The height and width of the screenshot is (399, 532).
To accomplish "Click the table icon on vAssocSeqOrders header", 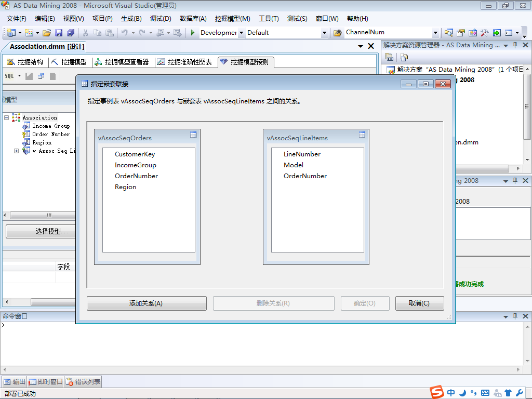I will click(193, 135).
